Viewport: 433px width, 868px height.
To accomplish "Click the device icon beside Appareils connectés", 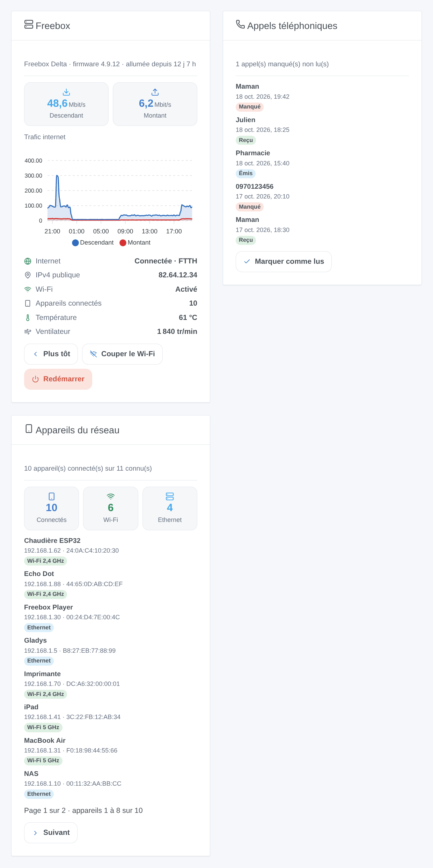I will point(28,304).
